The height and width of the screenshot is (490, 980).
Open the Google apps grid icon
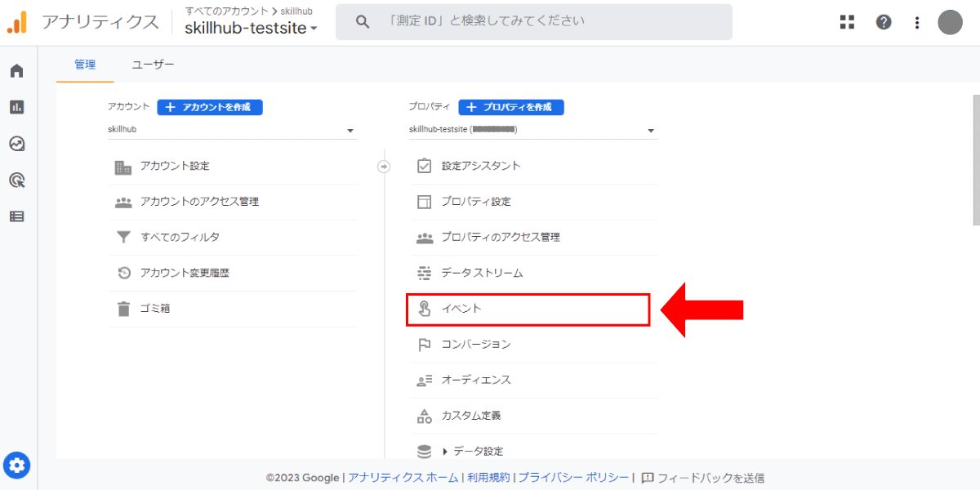847,22
